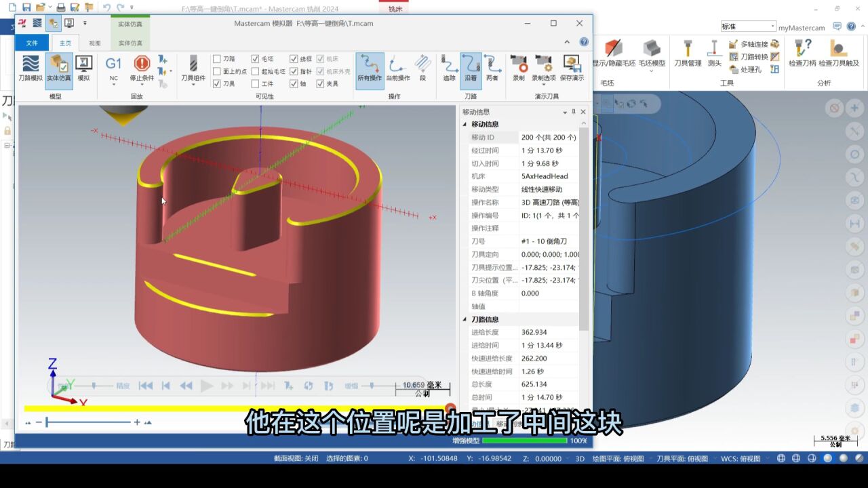Collapse the 移动信息 section header

click(483, 124)
